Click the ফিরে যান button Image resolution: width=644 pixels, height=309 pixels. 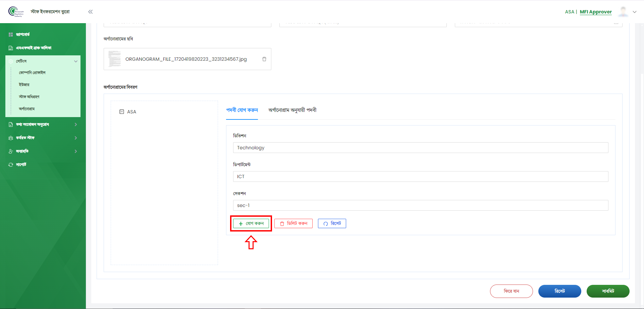pyautogui.click(x=512, y=291)
